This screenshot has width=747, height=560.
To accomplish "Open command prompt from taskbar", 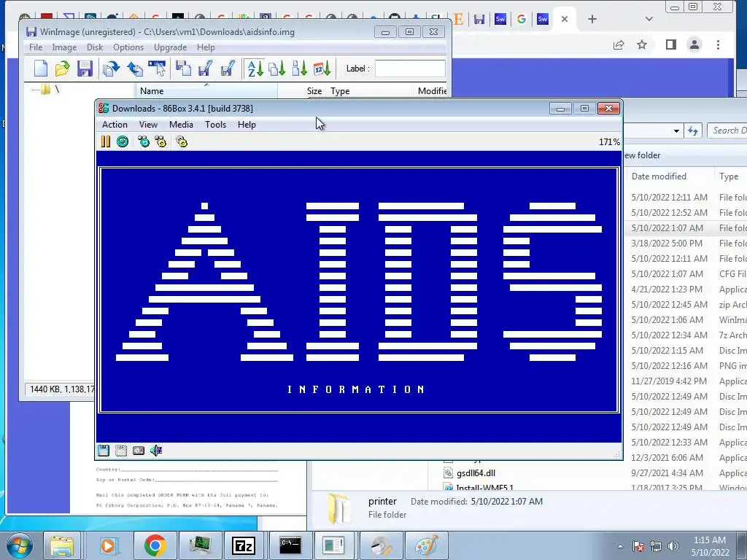I will click(x=290, y=545).
